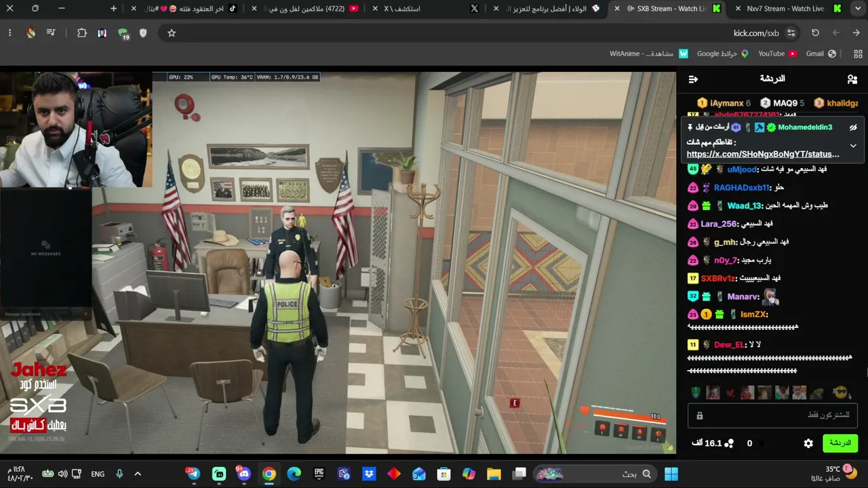Screen dimensions: 868x488
Task: Open the media control toolbar icon
Action: point(51,33)
